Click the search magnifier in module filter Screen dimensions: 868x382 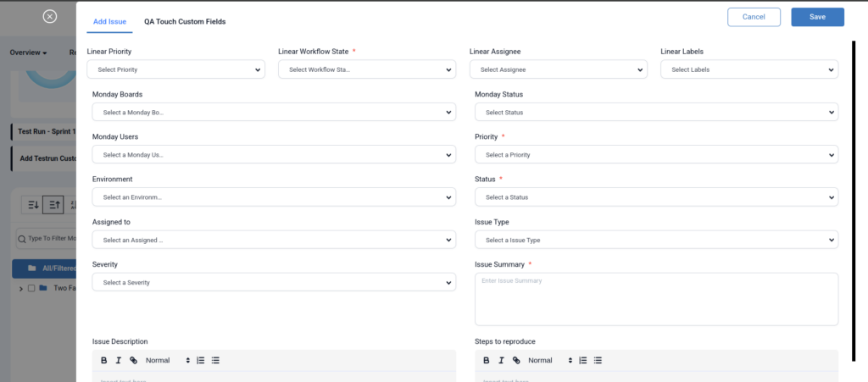(x=22, y=239)
